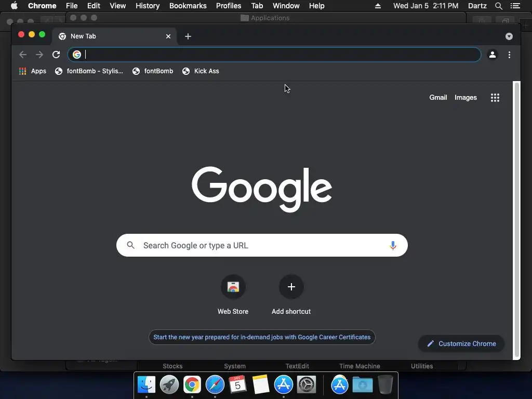Select System in Applications Finder window

234,366
